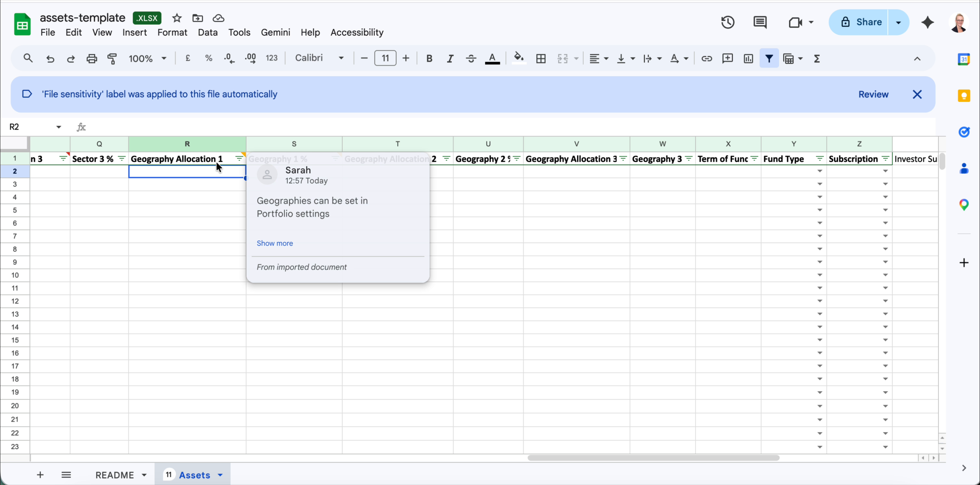Open text rotation dropdown
This screenshot has width=980, height=485.
pos(679,59)
